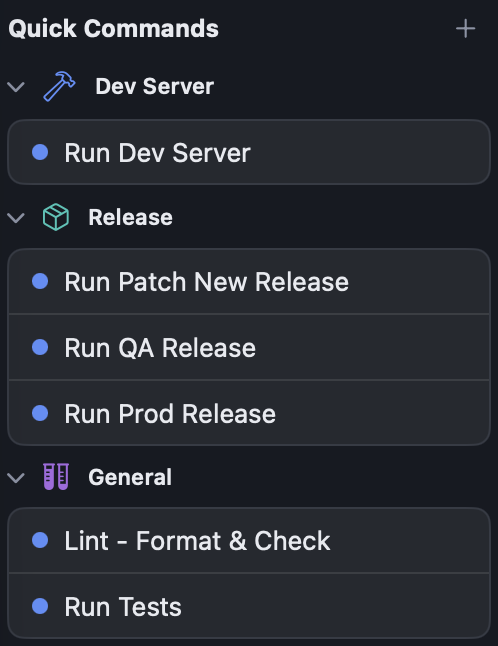Click the hammer icon beside Dev Server
This screenshot has height=646, width=498.
(x=59, y=86)
